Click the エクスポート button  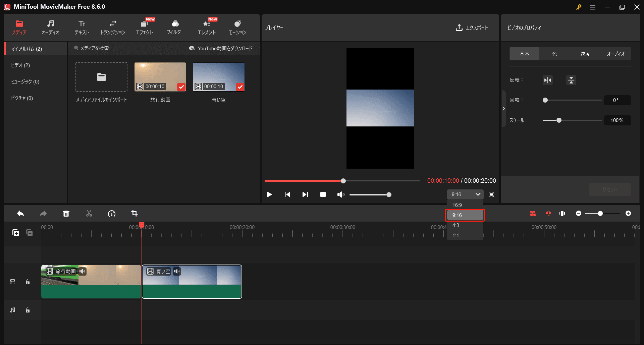(x=472, y=27)
